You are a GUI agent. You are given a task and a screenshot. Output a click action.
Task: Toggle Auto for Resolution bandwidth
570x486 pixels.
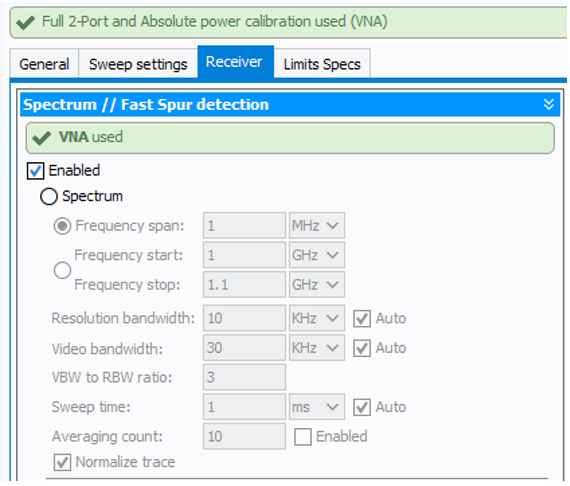(362, 319)
